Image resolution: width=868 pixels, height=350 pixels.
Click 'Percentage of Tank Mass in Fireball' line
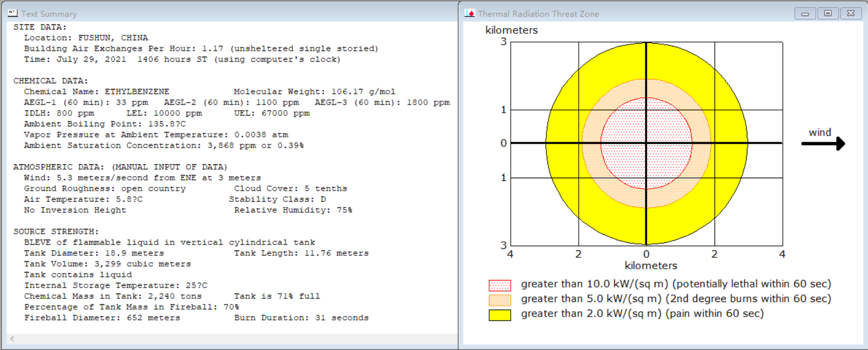(131, 307)
